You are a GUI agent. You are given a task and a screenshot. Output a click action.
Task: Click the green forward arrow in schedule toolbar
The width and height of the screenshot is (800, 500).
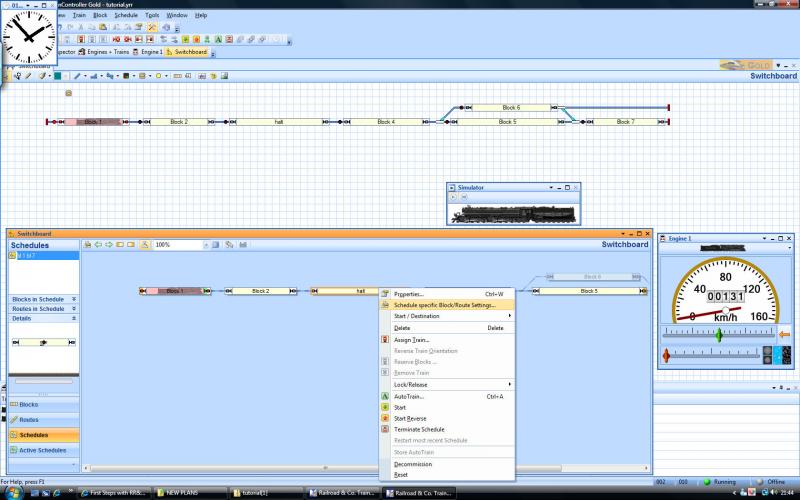click(x=109, y=244)
